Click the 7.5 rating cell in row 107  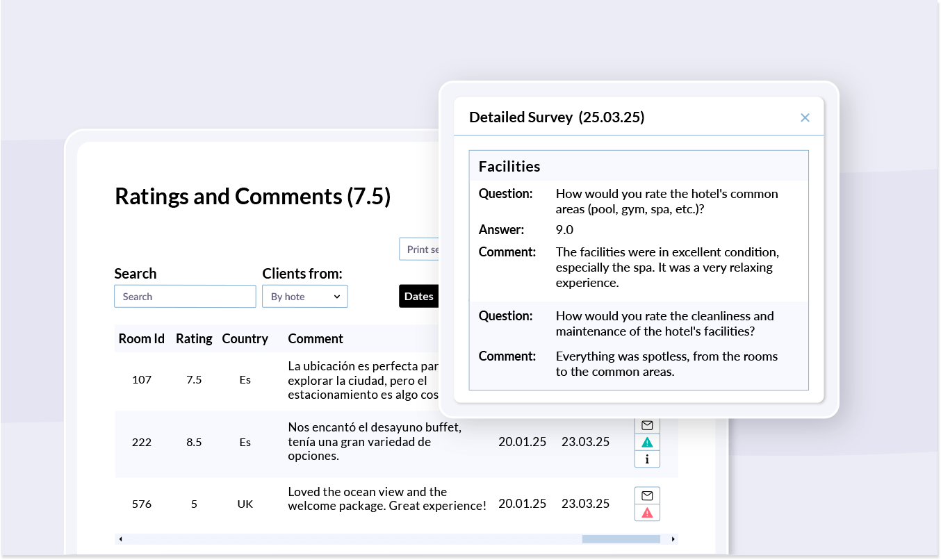pos(194,380)
